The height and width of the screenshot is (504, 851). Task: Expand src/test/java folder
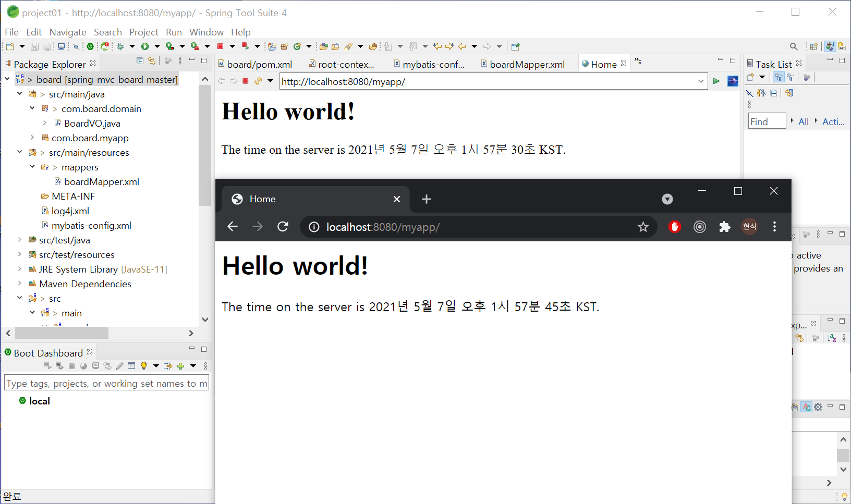tap(20, 240)
